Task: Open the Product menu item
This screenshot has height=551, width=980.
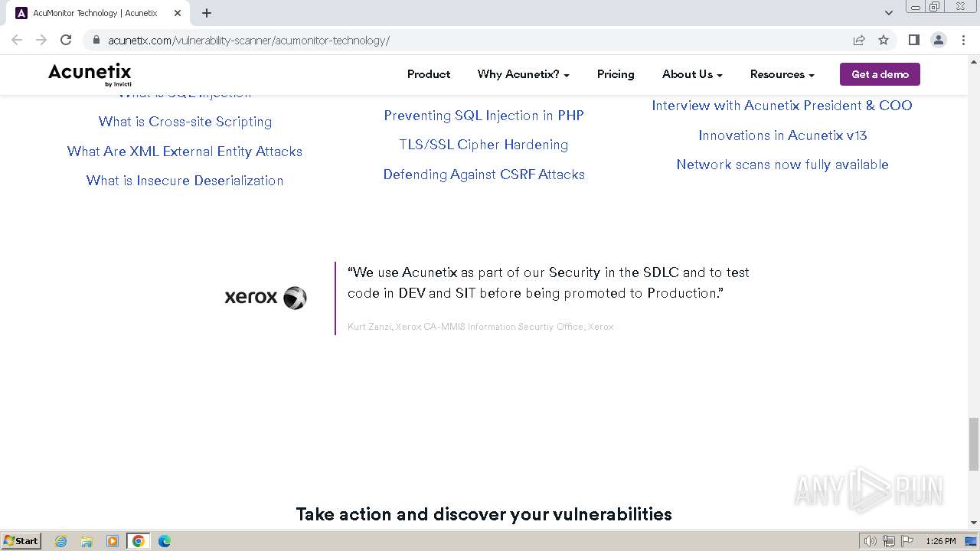Action: (429, 74)
